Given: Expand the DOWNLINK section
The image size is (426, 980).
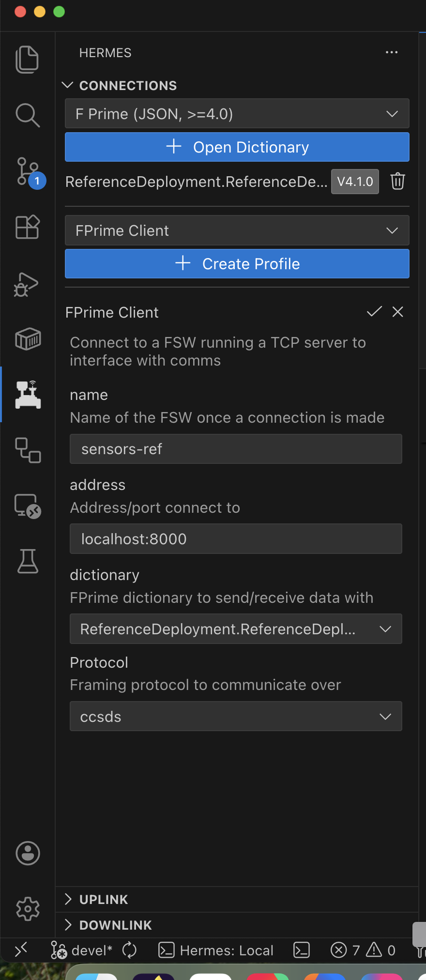Looking at the screenshot, I should tap(115, 925).
